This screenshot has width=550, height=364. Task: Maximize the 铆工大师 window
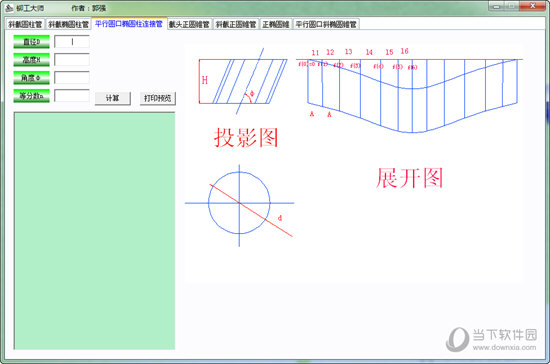pyautogui.click(x=511, y=6)
